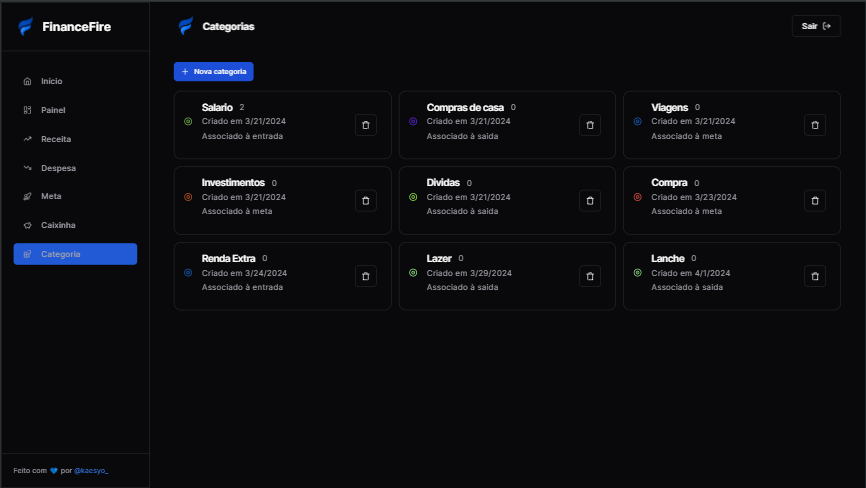Click the Compra category card title
The height and width of the screenshot is (488, 866).
[x=669, y=183]
